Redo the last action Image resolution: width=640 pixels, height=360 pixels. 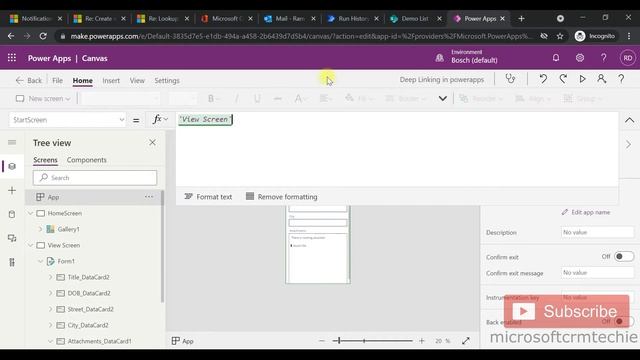coord(563,79)
